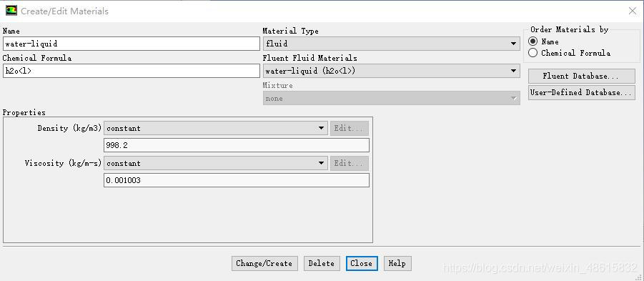Image resolution: width=644 pixels, height=281 pixels.
Task: Click the Chemical Formula field h2o<l>
Action: (131, 71)
